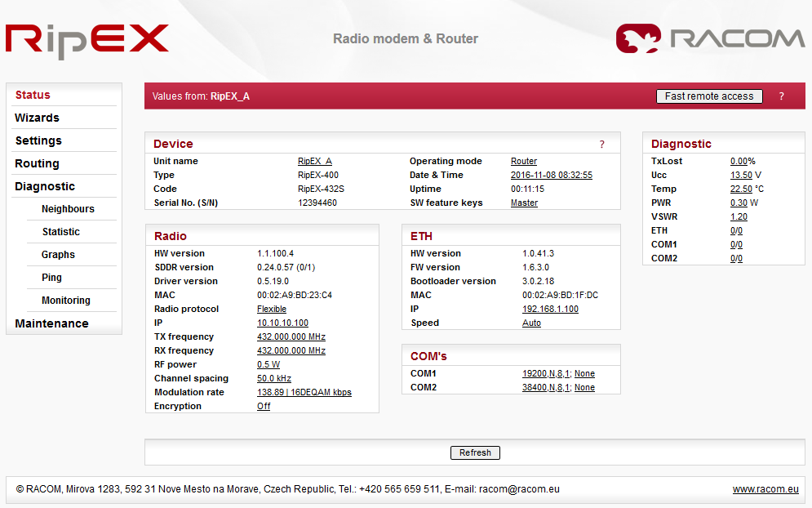Click the Values from RipEX_A header text
Screen dimensions: 812x508
(201, 96)
